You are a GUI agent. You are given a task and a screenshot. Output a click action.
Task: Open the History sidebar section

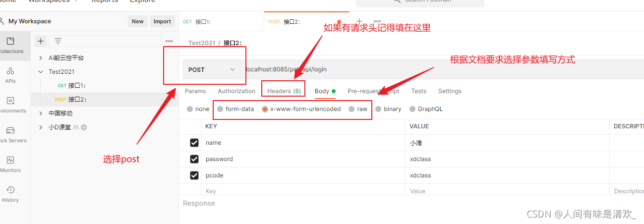pos(11,194)
